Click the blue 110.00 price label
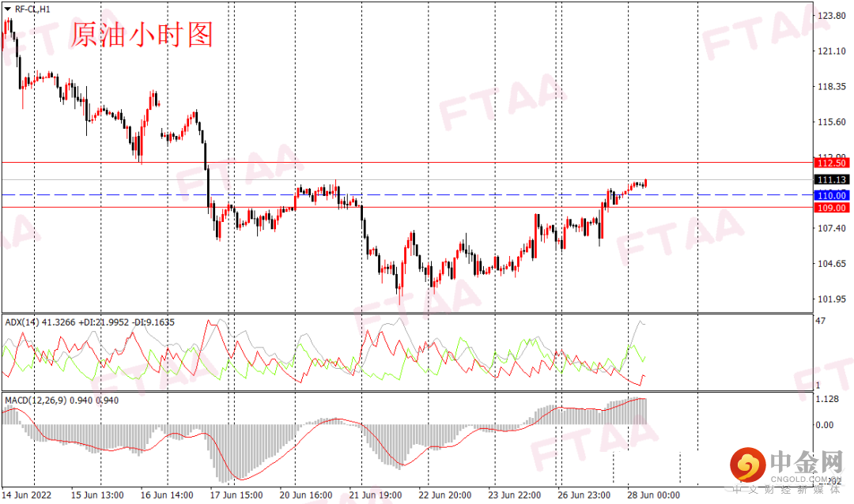 [831, 194]
